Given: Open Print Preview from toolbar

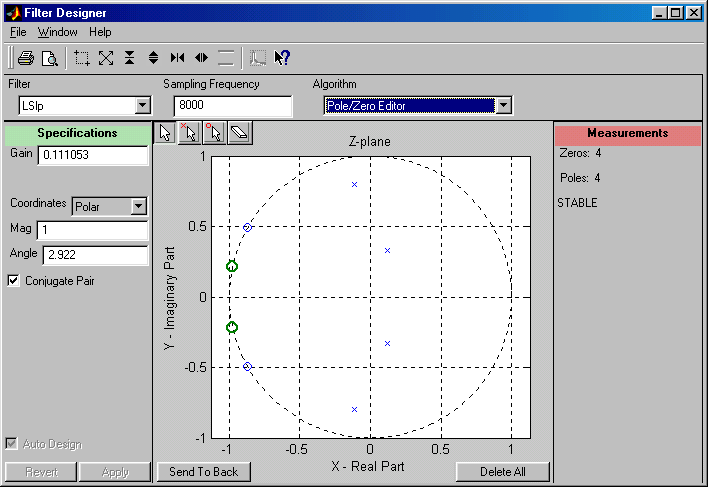Looking at the screenshot, I should 48,58.
